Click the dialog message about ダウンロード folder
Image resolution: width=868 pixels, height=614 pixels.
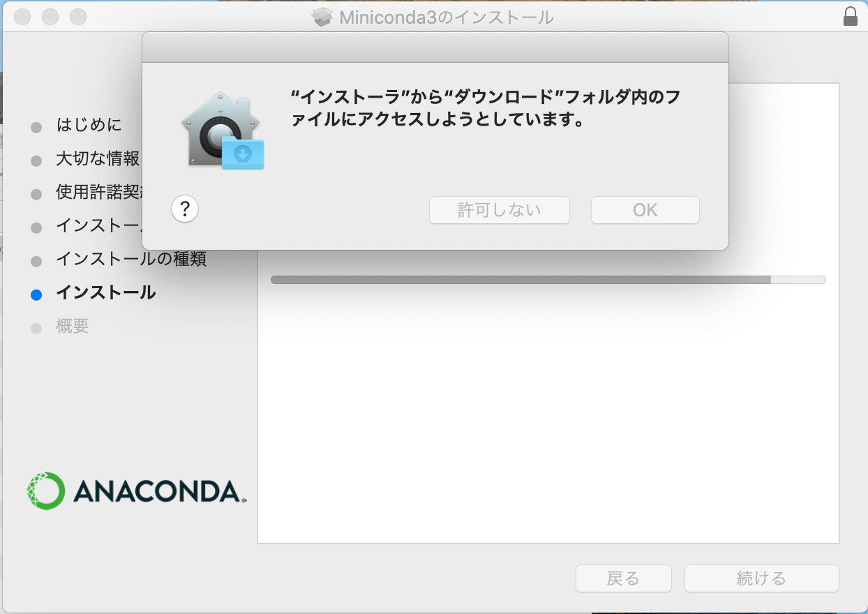[x=485, y=109]
